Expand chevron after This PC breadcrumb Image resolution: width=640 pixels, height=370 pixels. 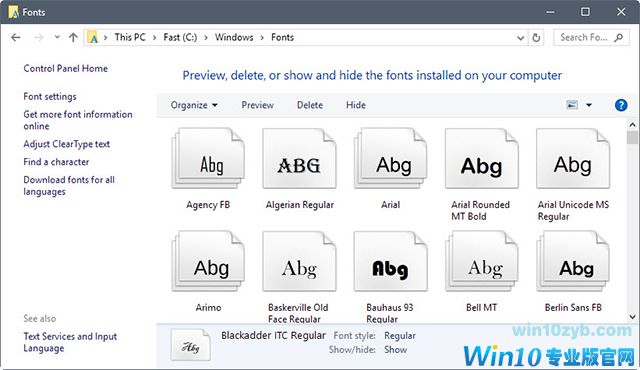[x=154, y=38]
